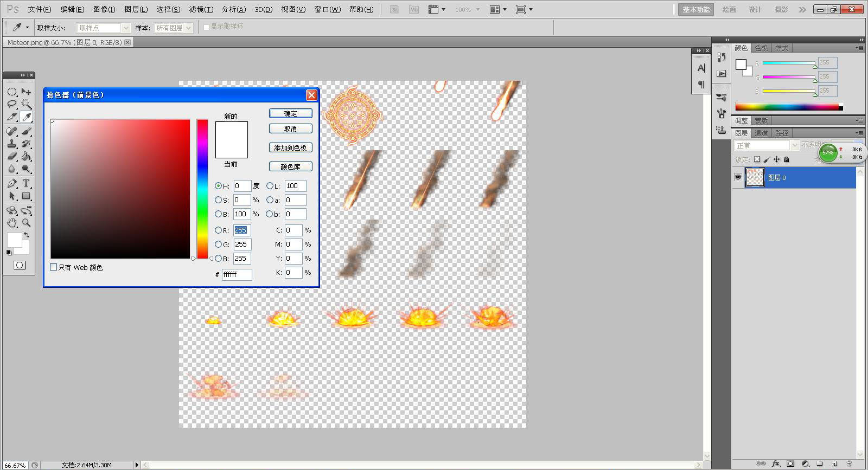Choose the Pen tool
Image resolution: width=868 pixels, height=470 pixels.
(x=12, y=183)
